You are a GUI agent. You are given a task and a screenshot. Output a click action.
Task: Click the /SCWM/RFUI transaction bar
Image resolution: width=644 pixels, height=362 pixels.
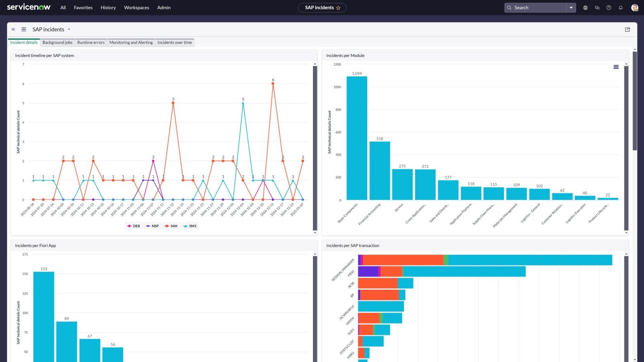tap(381, 306)
